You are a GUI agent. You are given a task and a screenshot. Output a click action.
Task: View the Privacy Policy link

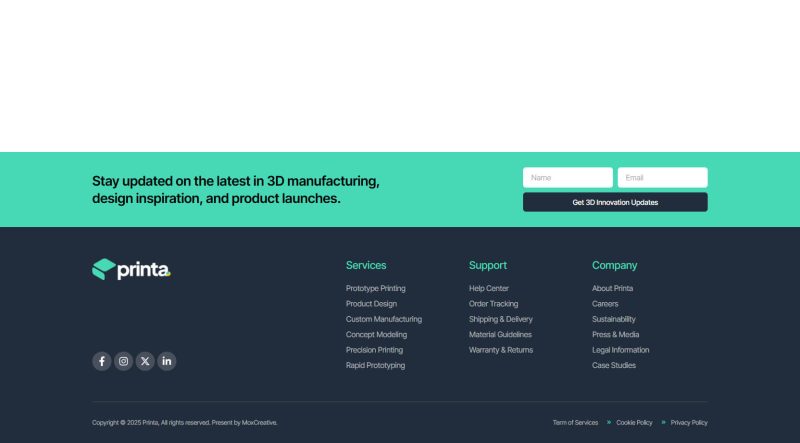pos(689,423)
